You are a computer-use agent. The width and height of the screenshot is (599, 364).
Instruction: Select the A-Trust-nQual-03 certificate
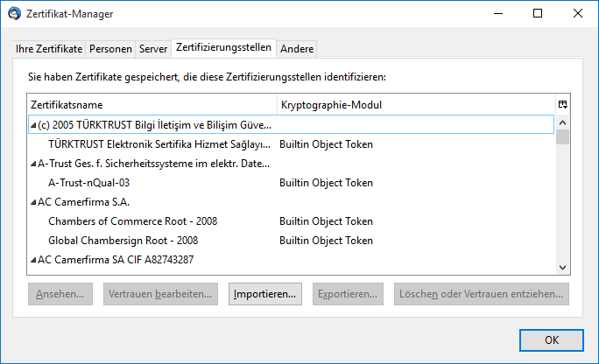click(x=88, y=183)
